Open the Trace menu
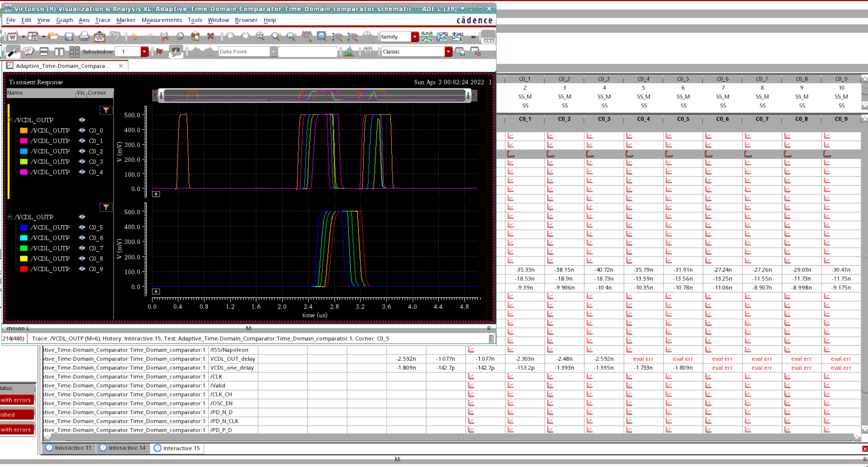868x467 pixels. tap(102, 20)
